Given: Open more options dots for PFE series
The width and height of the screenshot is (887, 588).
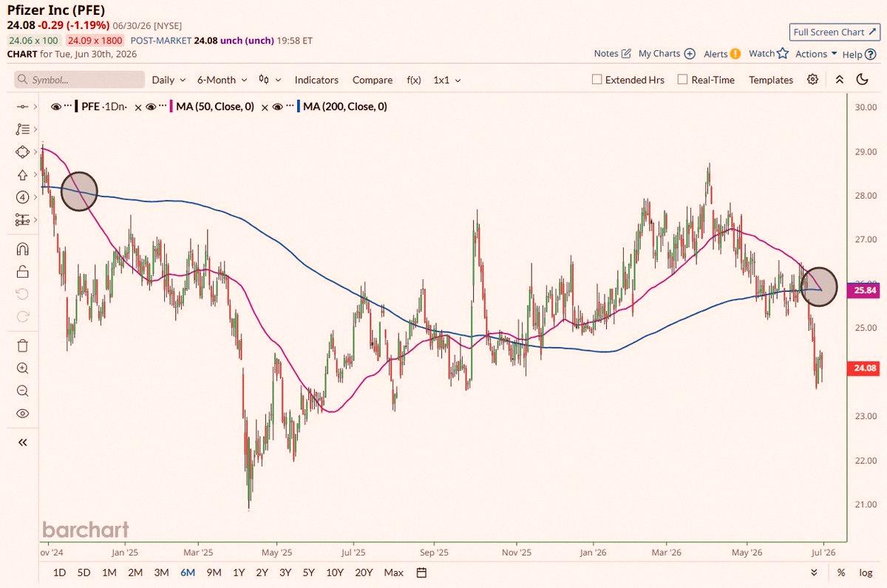Looking at the screenshot, I should pos(67,107).
